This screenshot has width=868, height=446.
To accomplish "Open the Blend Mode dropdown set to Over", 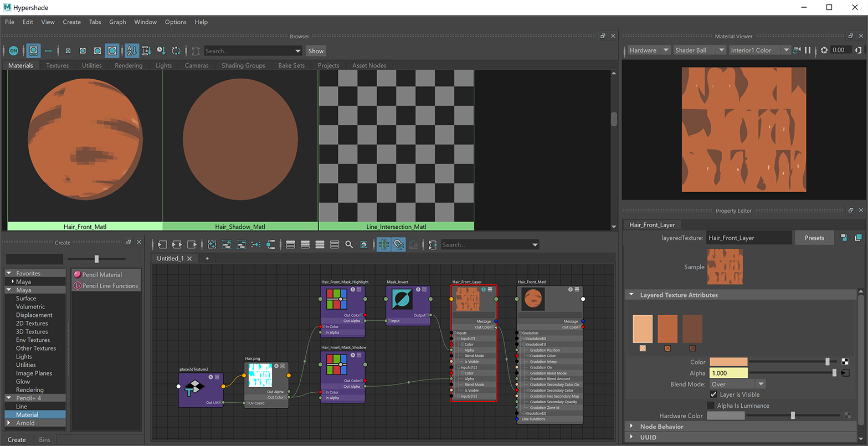I will (x=737, y=384).
